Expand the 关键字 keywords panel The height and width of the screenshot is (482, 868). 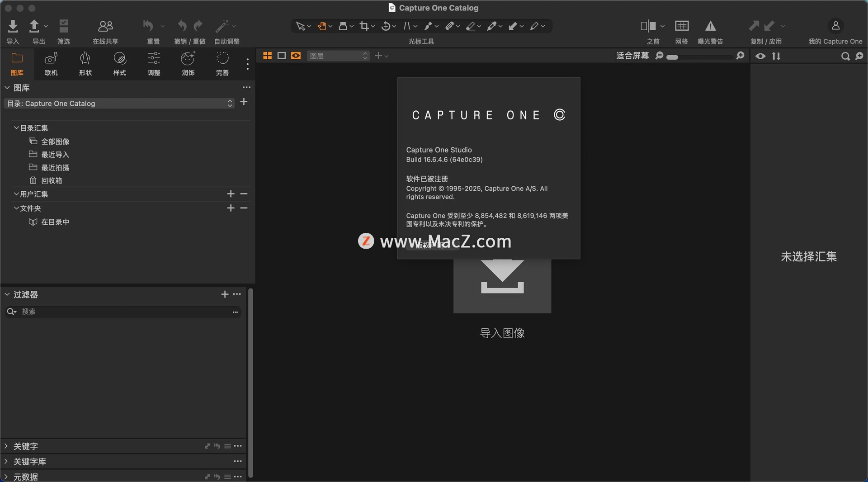coord(6,446)
